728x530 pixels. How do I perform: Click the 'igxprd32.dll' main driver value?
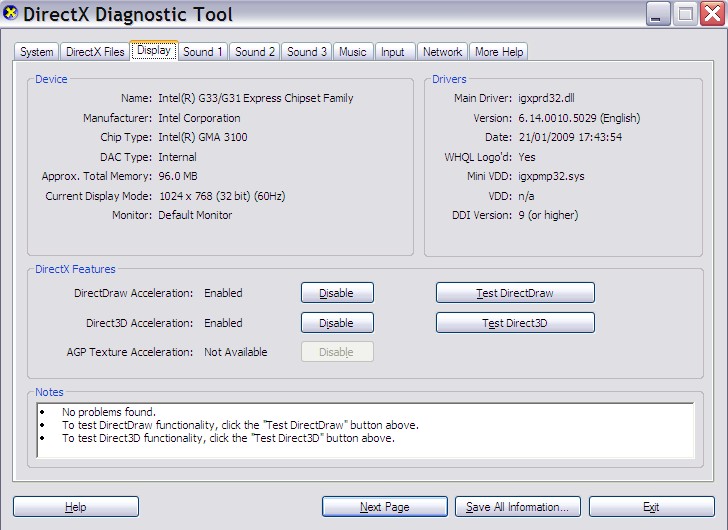[546, 98]
